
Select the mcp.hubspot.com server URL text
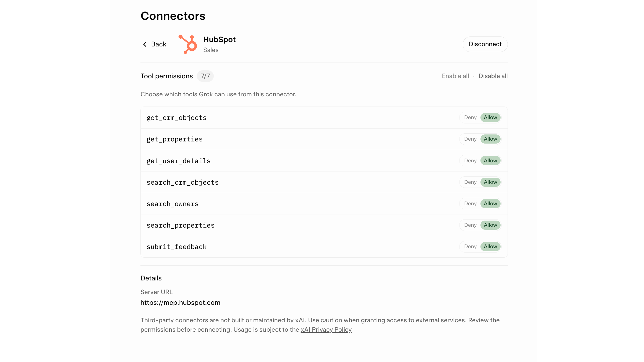180,303
